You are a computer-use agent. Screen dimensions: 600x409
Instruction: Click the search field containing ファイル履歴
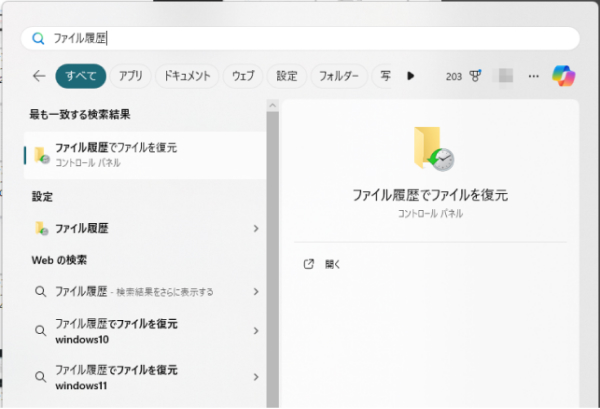click(300, 38)
